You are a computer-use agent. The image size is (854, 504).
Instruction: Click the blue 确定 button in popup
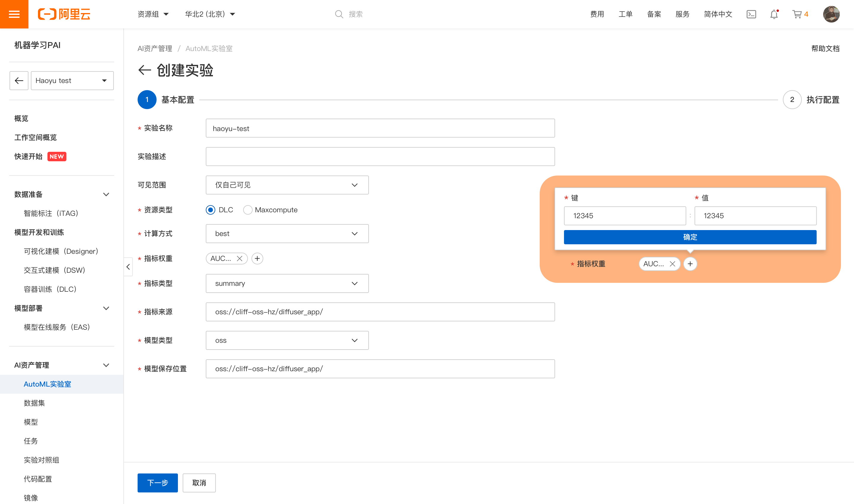(690, 237)
